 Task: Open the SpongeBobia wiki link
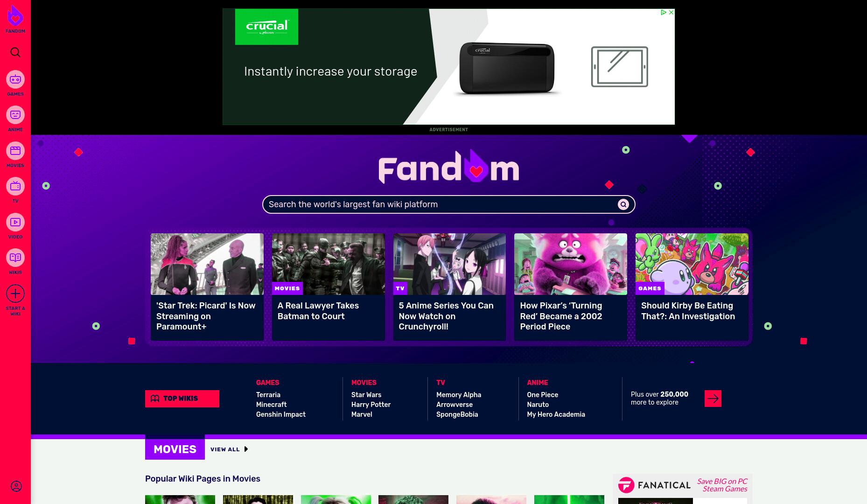click(x=457, y=414)
